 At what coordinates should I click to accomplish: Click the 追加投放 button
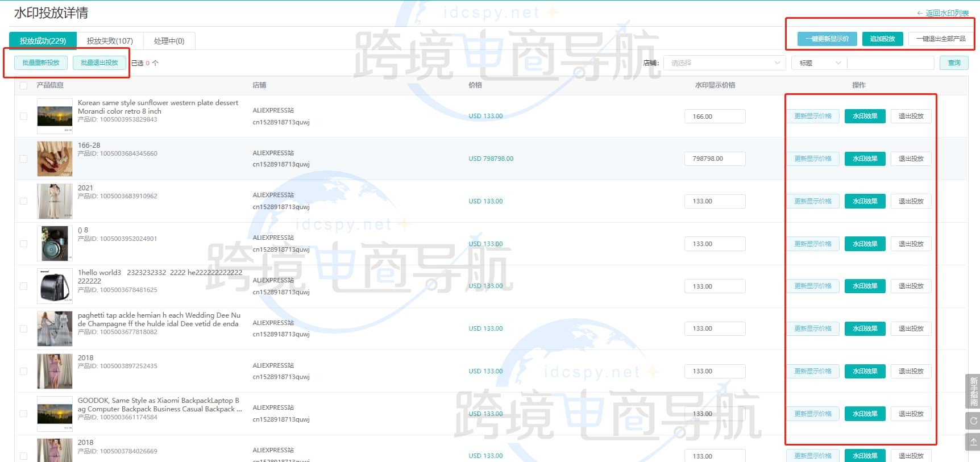tap(882, 39)
